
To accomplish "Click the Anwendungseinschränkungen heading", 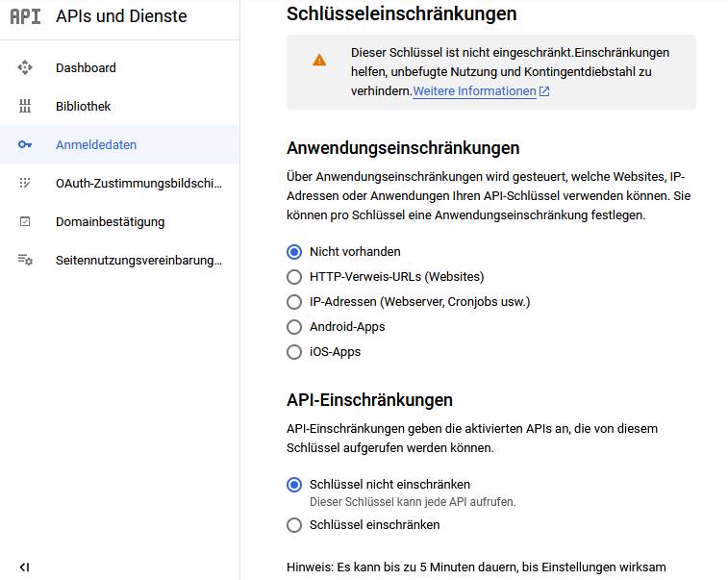I will click(403, 148).
